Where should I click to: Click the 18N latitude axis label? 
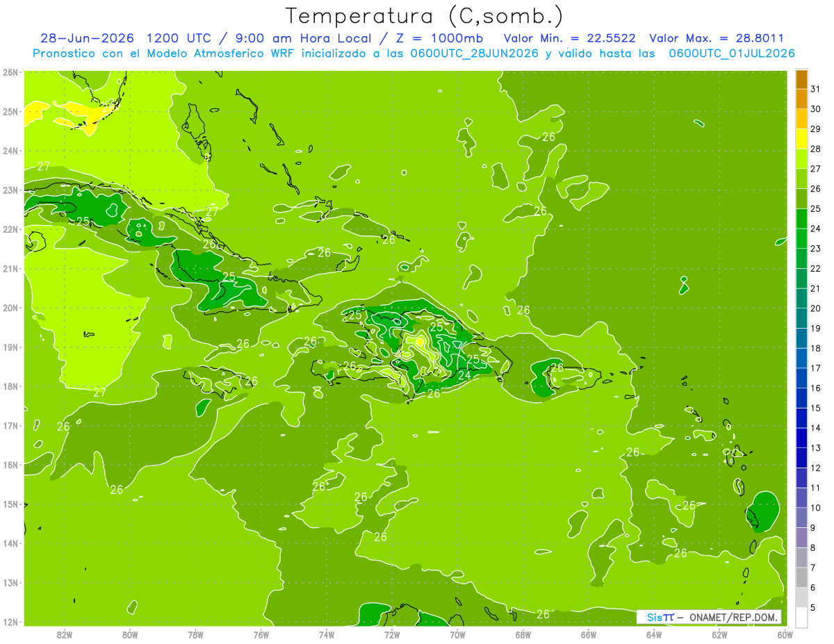(x=10, y=386)
